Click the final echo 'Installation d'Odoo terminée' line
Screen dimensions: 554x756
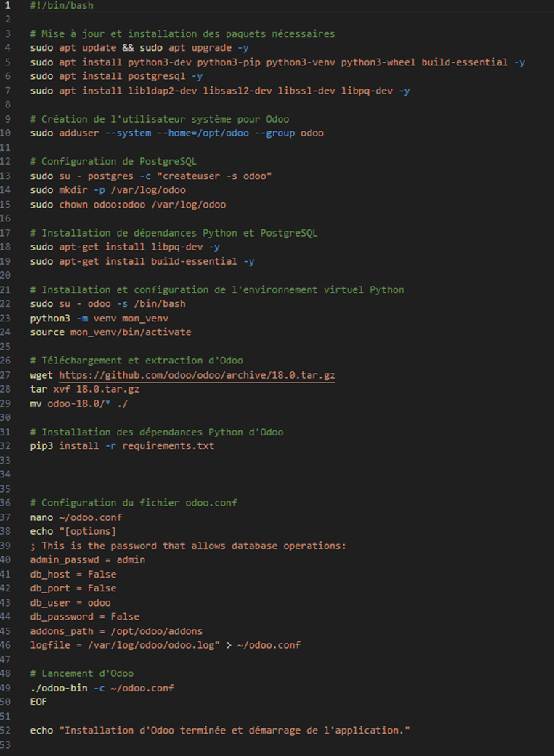point(220,731)
